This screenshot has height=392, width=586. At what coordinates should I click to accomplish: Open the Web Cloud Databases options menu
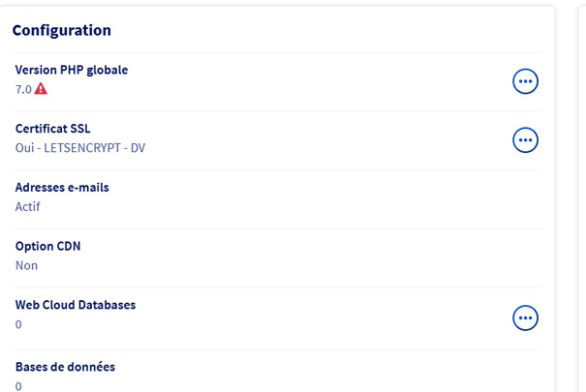tap(525, 317)
